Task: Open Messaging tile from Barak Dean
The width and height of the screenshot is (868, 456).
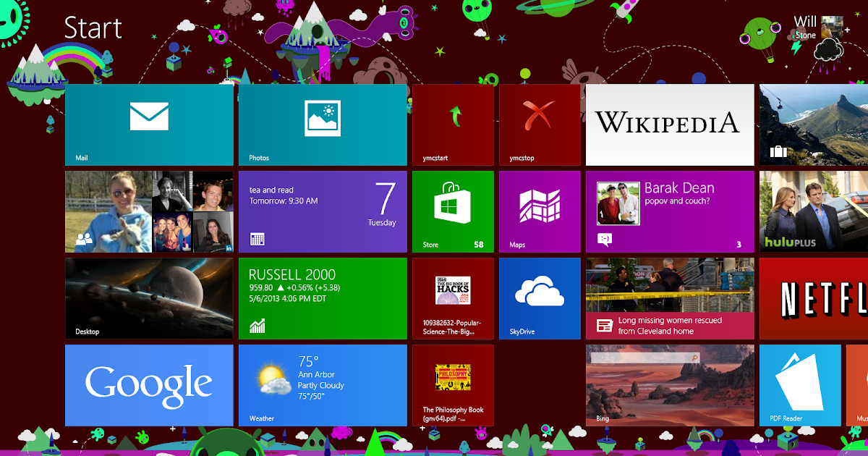Action: 670,211
